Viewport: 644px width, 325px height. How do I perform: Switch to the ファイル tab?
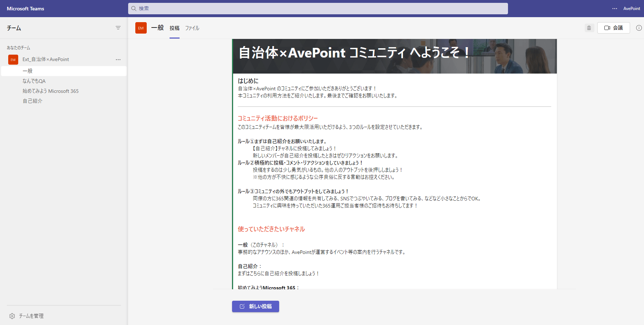192,28
